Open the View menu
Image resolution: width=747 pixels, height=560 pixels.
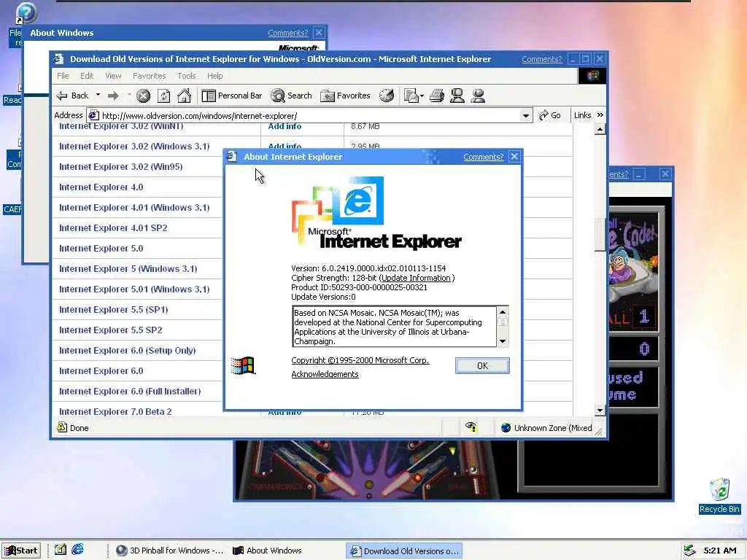113,76
